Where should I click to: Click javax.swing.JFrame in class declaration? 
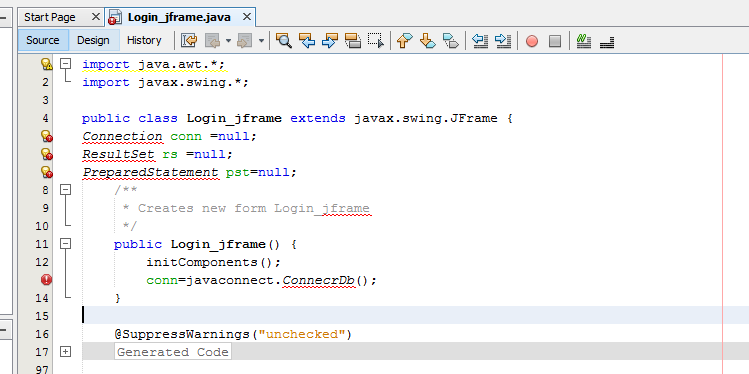pos(426,118)
